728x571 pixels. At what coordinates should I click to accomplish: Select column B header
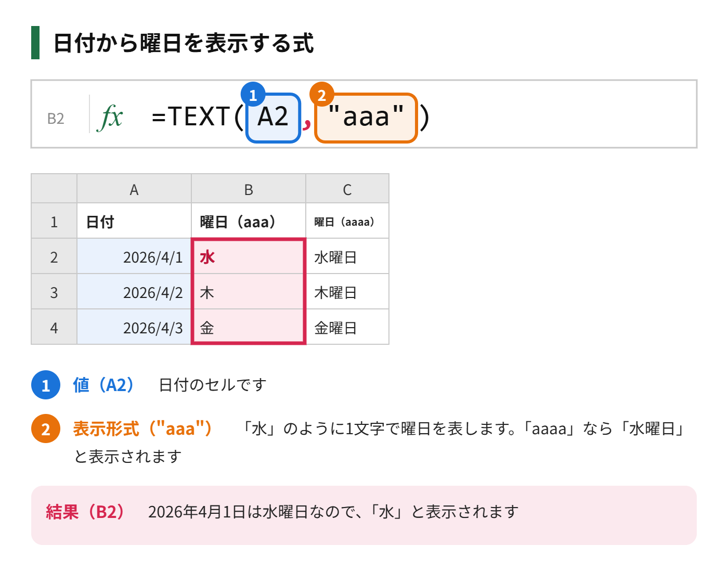pos(249,189)
